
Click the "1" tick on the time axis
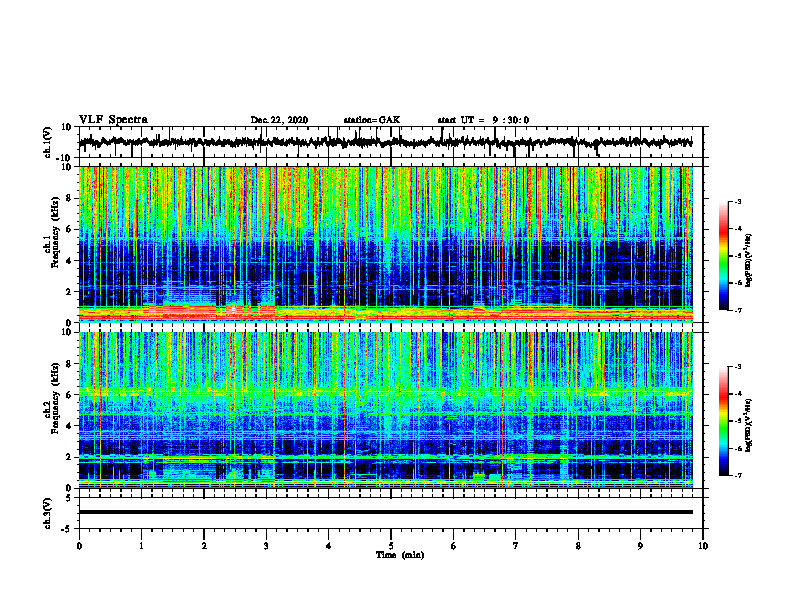[x=141, y=546]
